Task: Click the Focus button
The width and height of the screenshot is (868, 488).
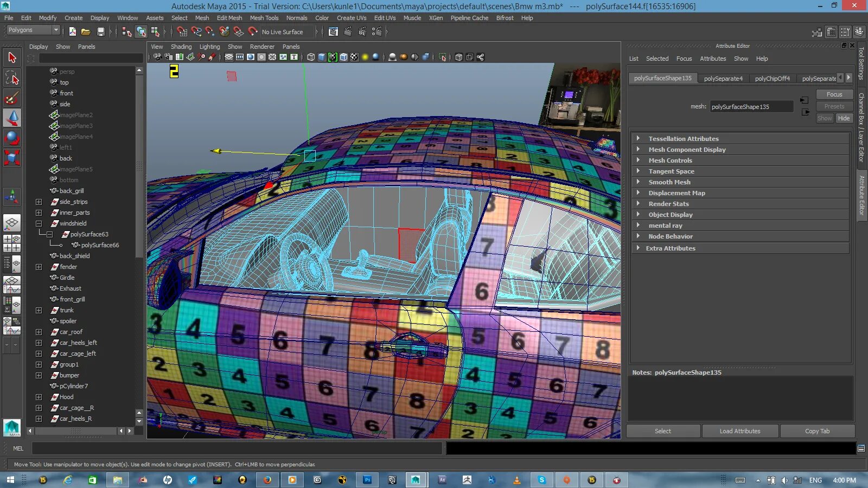Action: click(834, 94)
